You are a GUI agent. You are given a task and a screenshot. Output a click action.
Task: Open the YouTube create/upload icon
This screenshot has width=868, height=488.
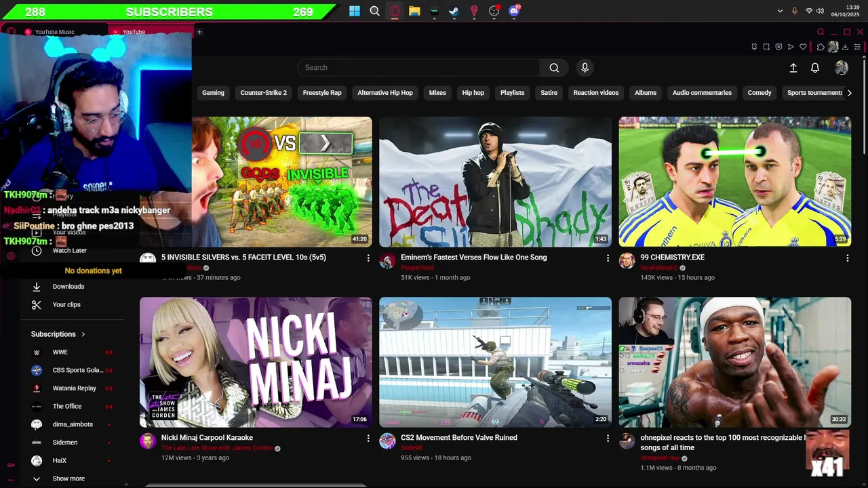(x=793, y=68)
